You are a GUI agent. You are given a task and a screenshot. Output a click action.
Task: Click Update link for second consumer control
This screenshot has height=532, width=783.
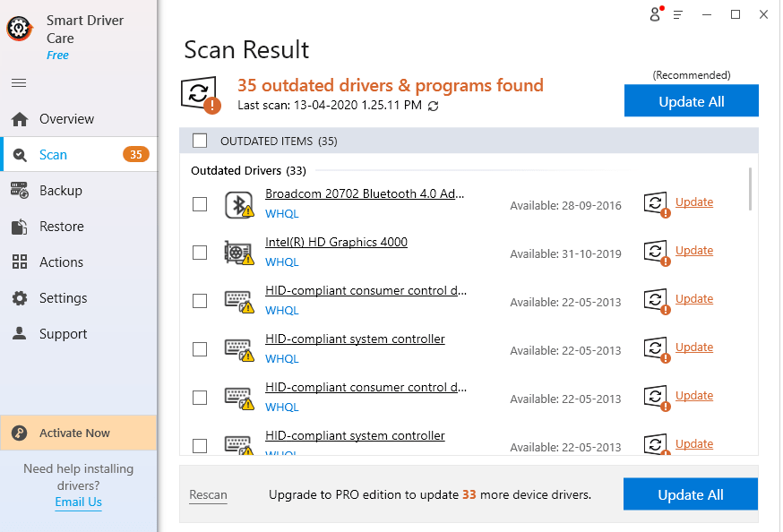point(694,396)
